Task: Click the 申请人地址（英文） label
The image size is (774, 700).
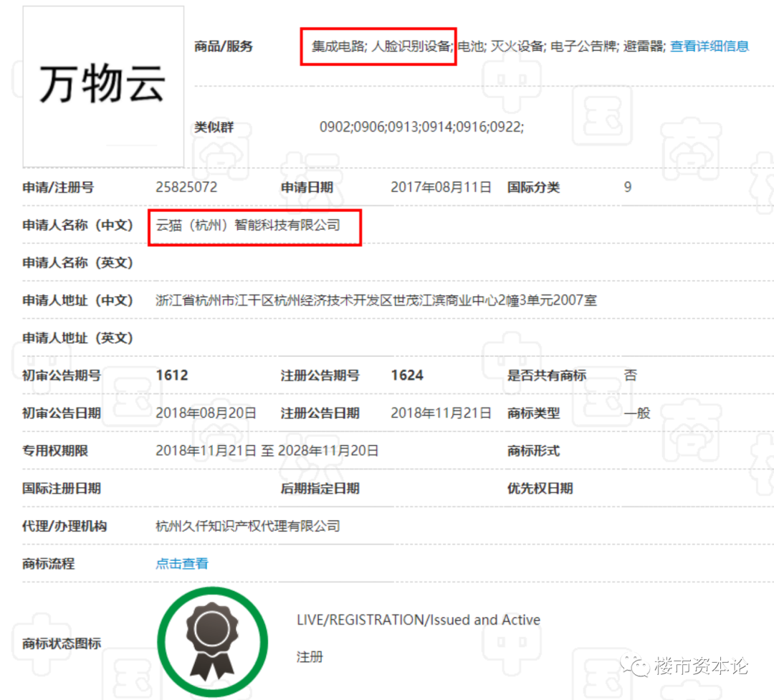Action: click(77, 337)
